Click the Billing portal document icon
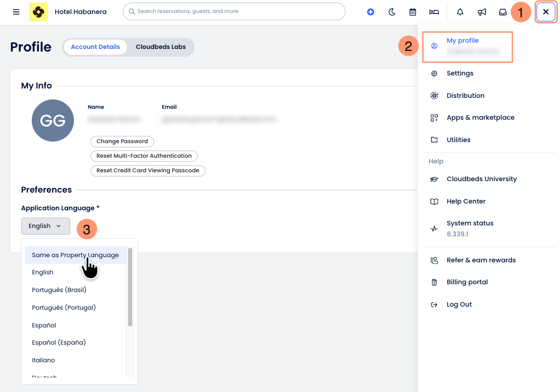The image size is (560, 392). (x=434, y=282)
